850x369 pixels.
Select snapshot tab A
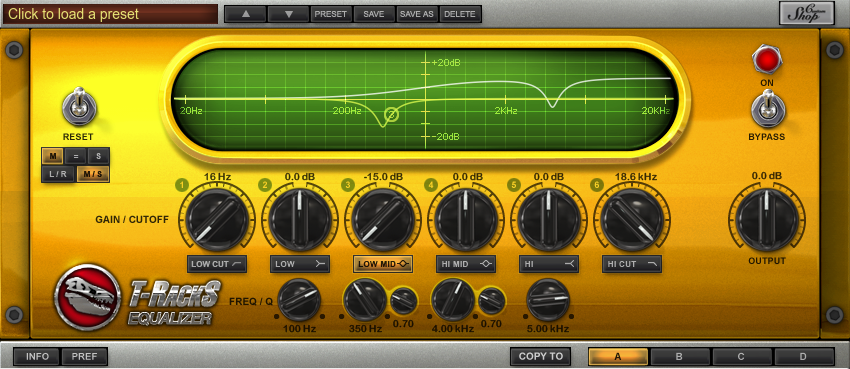(618, 357)
